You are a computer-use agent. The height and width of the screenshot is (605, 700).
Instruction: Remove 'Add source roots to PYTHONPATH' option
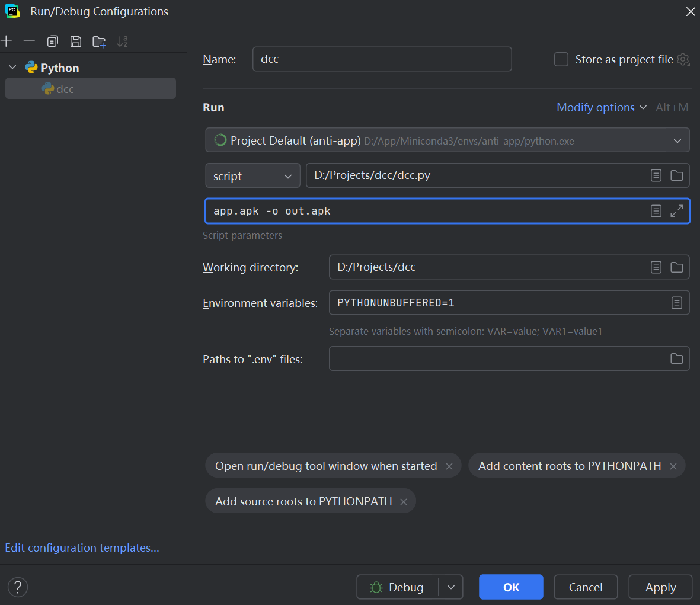click(404, 502)
